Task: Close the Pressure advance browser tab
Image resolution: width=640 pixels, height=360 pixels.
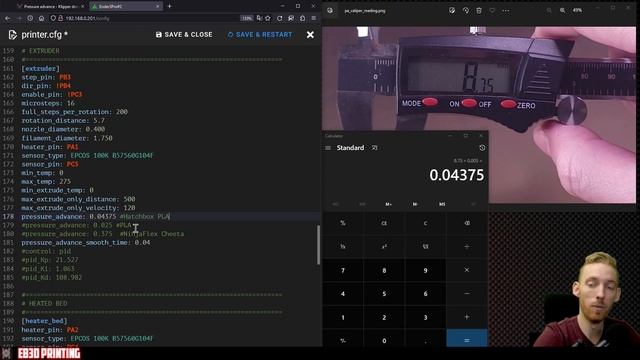Action: coord(83,7)
